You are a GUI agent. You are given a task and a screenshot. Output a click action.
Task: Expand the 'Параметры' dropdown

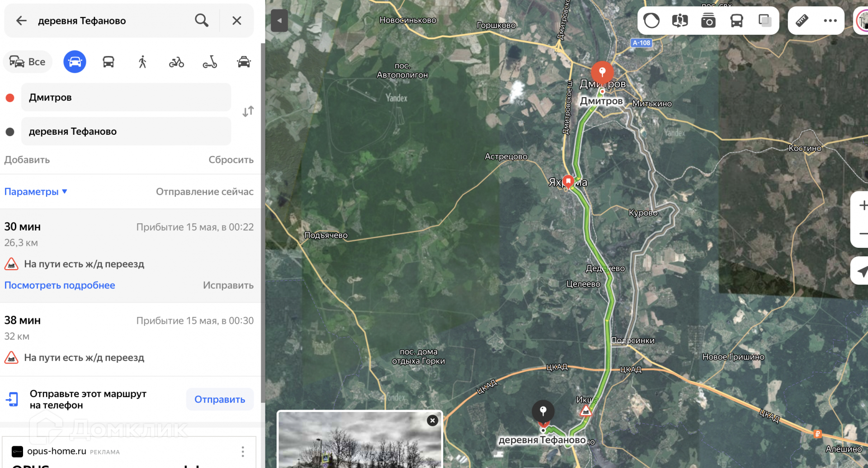[x=36, y=192]
